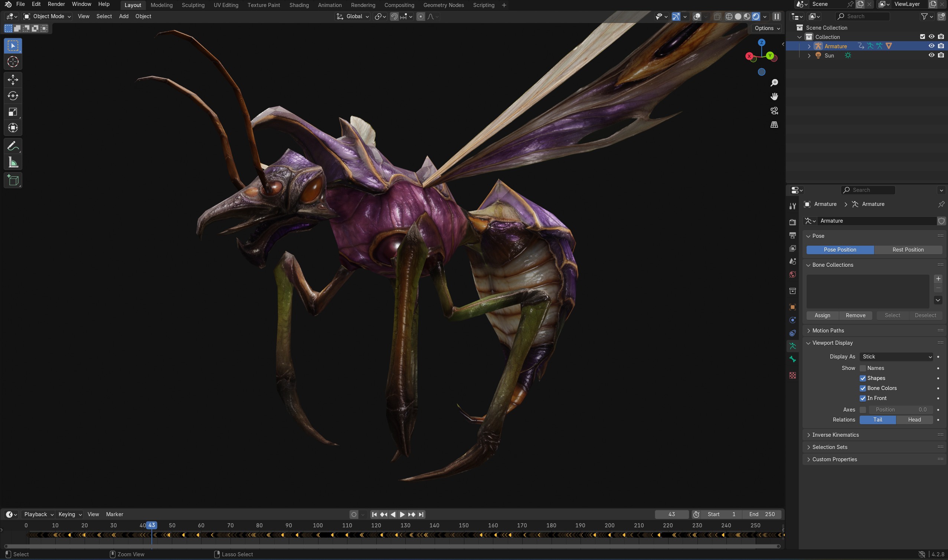Select the Rotate tool
This screenshot has height=560, width=948.
click(x=13, y=96)
